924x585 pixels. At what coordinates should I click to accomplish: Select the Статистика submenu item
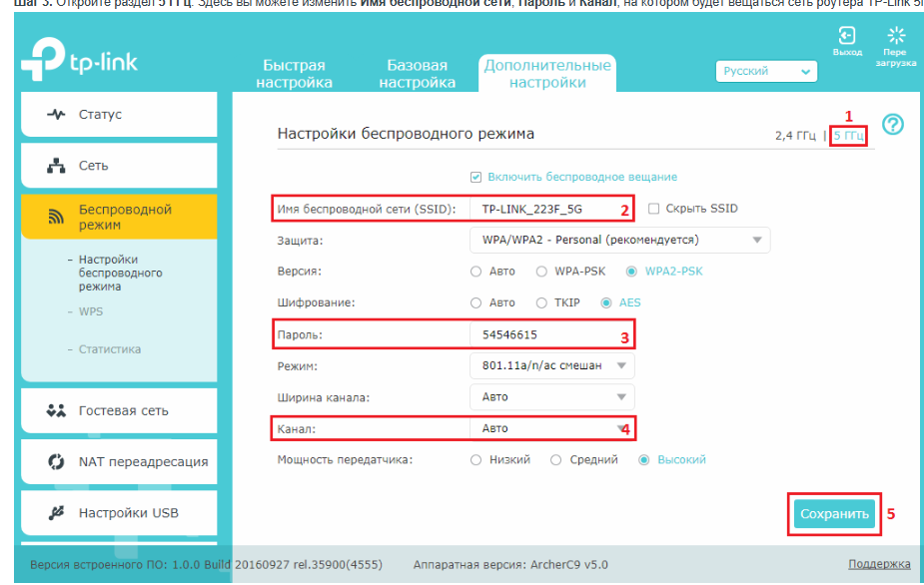click(x=110, y=349)
